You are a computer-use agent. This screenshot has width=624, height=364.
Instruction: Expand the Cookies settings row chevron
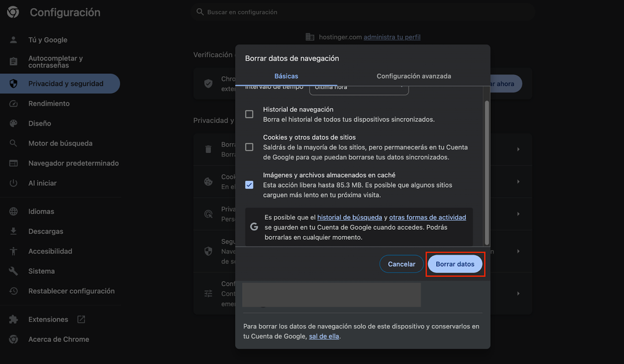pyautogui.click(x=519, y=181)
